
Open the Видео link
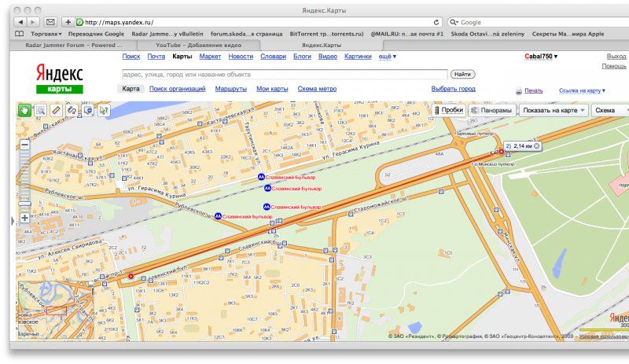(328, 57)
